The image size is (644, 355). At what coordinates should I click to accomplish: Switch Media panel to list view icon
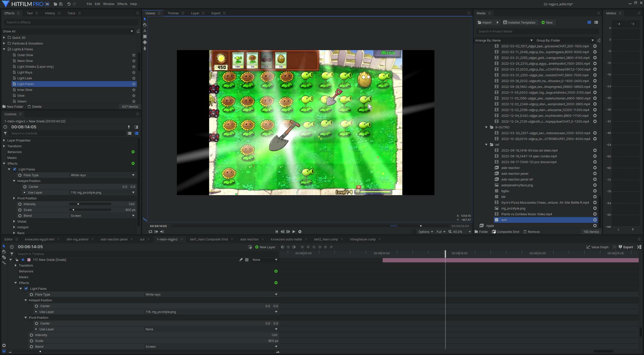click(589, 22)
